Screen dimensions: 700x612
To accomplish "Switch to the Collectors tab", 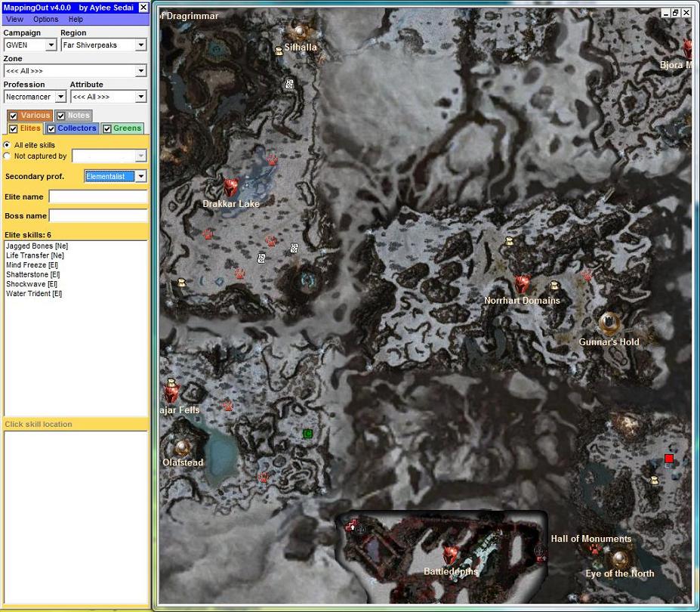I will click(77, 128).
